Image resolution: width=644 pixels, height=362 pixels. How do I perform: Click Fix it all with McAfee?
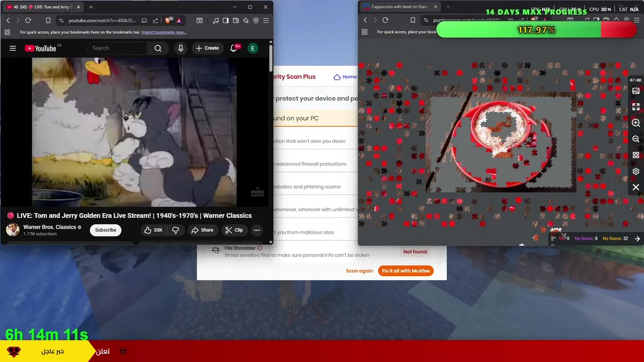click(x=406, y=271)
